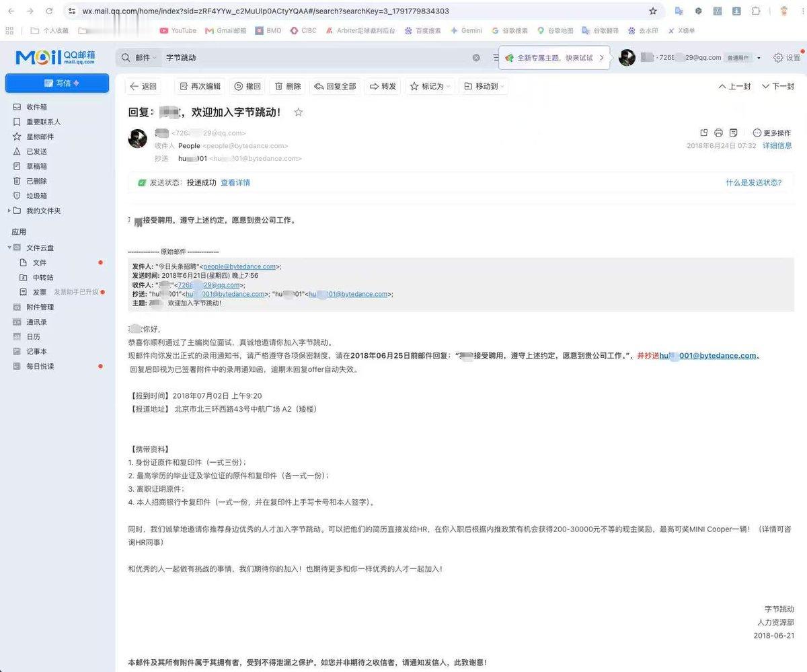807x672 pixels.
Task: Open the 日历 calendar app
Action: [33, 336]
